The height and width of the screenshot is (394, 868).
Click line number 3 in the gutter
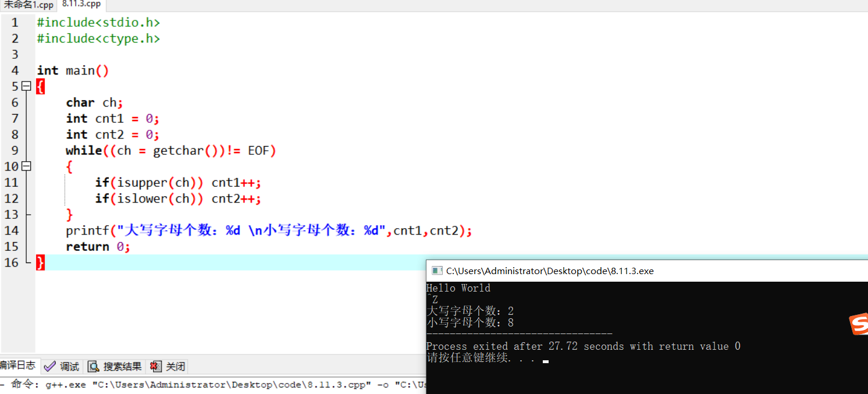point(15,55)
